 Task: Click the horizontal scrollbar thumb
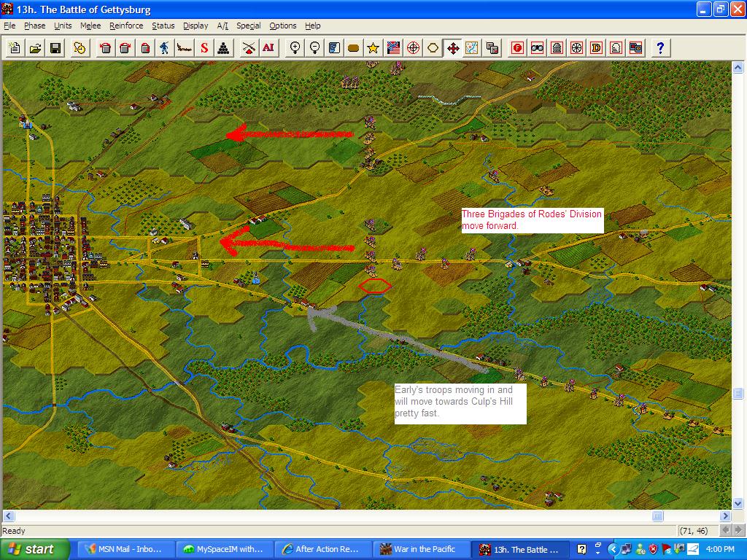(x=657, y=516)
